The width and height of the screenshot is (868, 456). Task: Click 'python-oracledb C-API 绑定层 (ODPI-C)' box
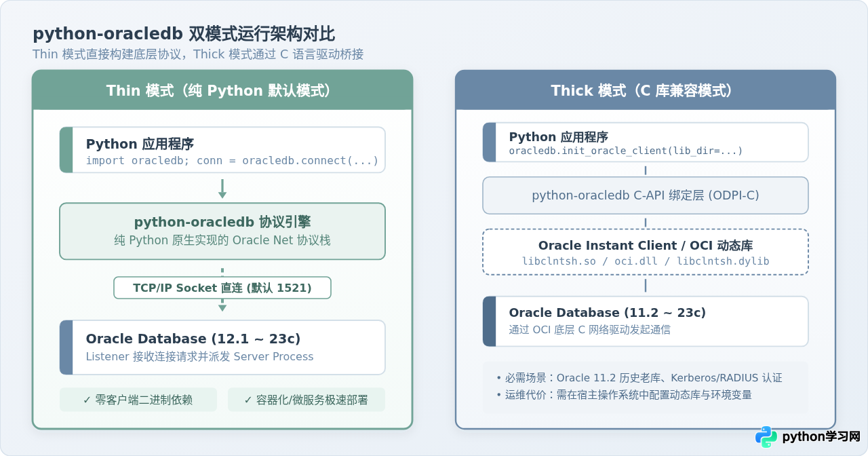[646, 195]
